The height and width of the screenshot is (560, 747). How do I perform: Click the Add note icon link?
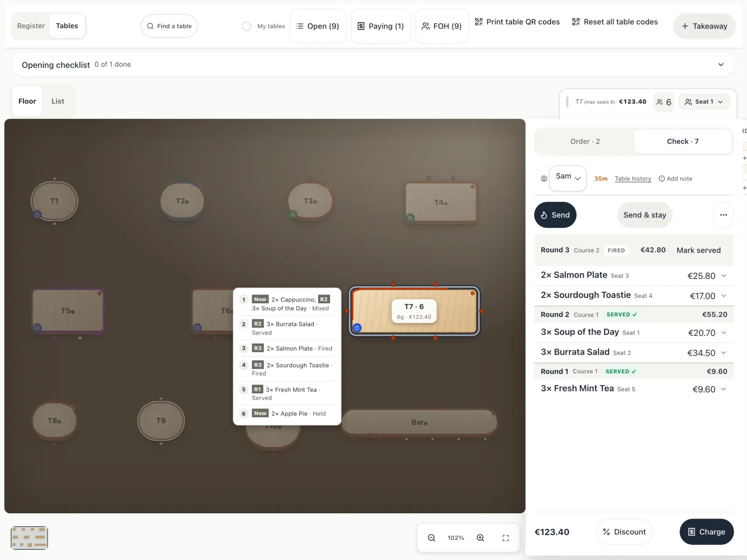pos(675,179)
